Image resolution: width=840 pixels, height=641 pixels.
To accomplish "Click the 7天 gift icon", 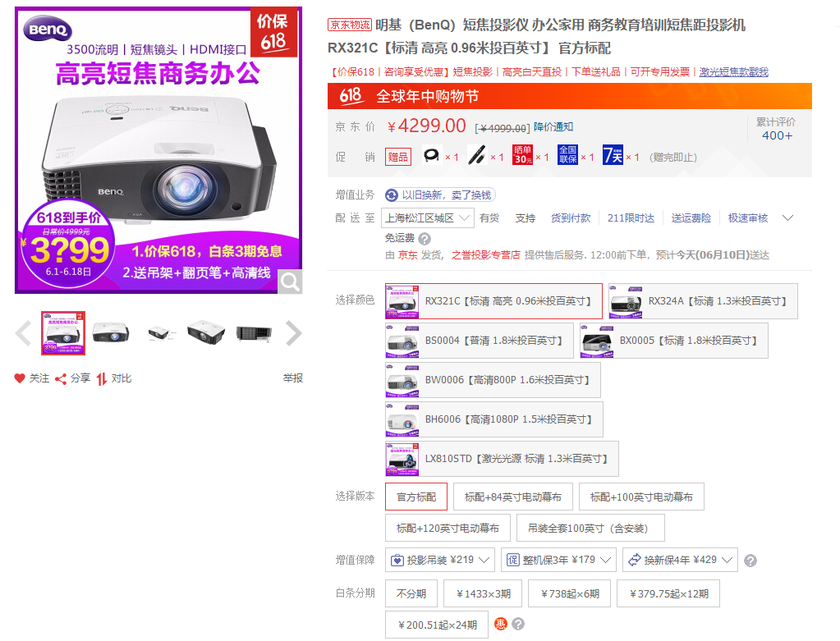I will 613,155.
